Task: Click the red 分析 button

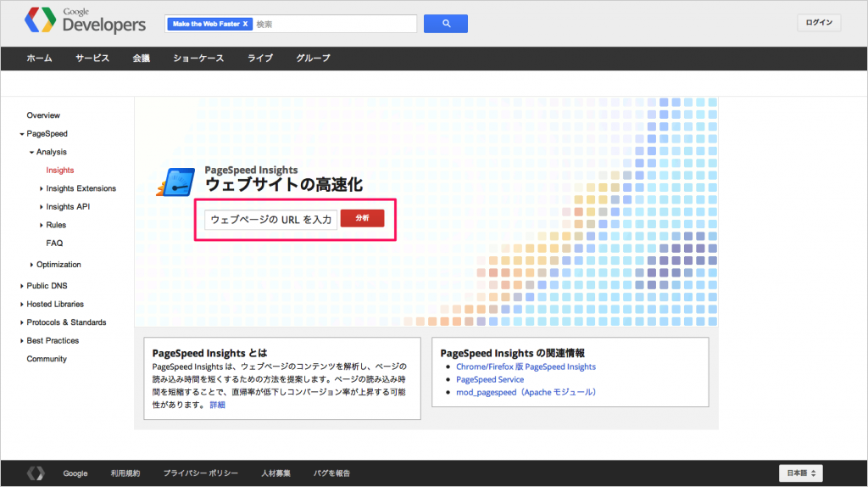Action: pyautogui.click(x=362, y=218)
